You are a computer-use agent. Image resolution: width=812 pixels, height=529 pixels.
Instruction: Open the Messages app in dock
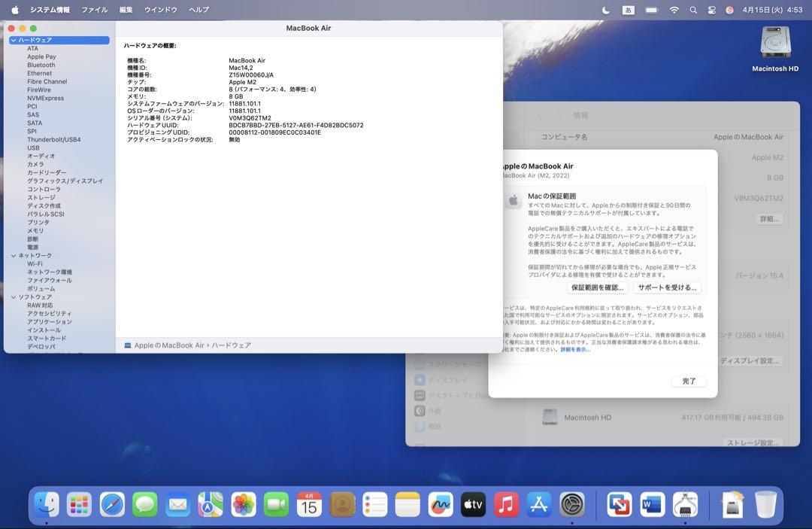144,505
